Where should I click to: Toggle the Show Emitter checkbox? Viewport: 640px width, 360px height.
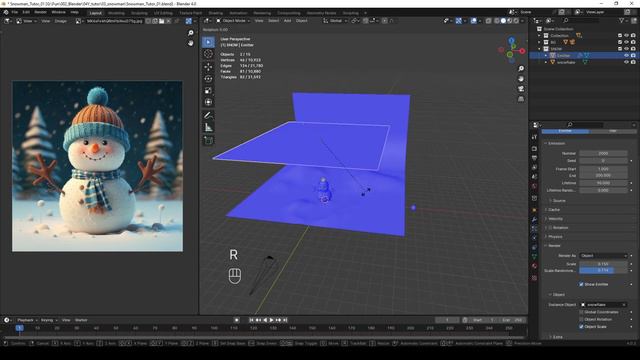click(x=581, y=284)
